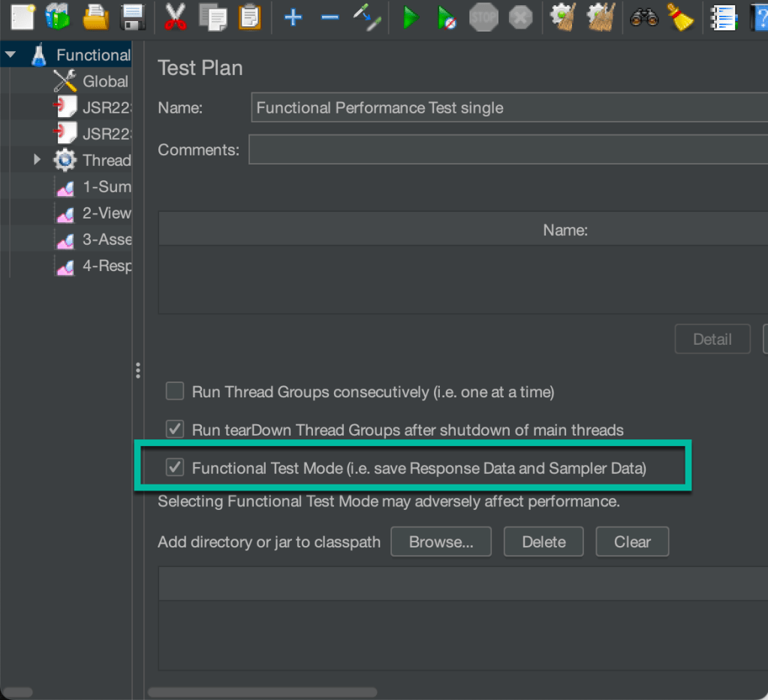
Task: Disable Functional Test Mode checkbox
Action: tap(174, 466)
